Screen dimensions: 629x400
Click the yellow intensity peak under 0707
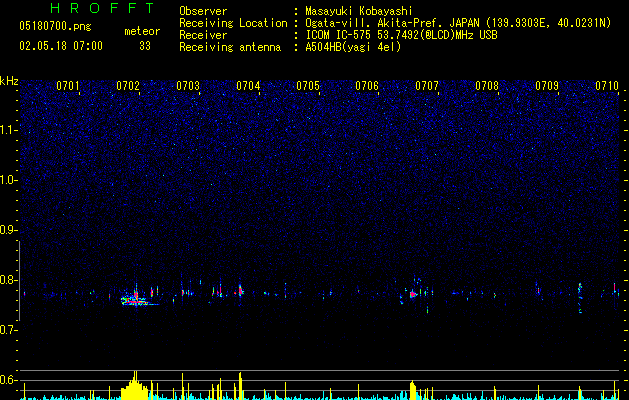(413, 390)
